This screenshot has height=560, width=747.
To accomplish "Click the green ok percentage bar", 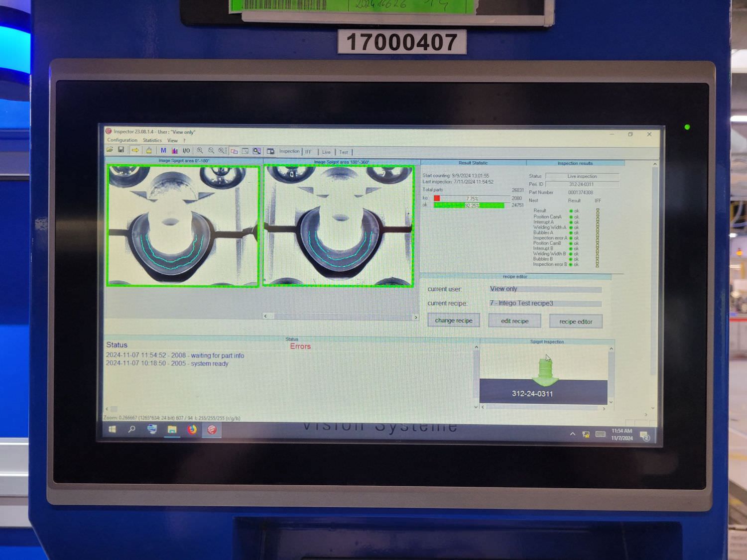I will pyautogui.click(x=468, y=205).
